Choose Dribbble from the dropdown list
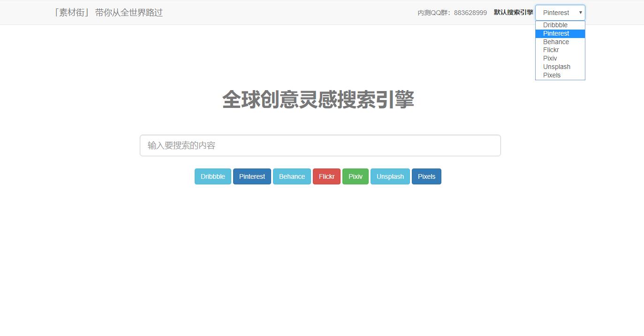 (x=555, y=25)
